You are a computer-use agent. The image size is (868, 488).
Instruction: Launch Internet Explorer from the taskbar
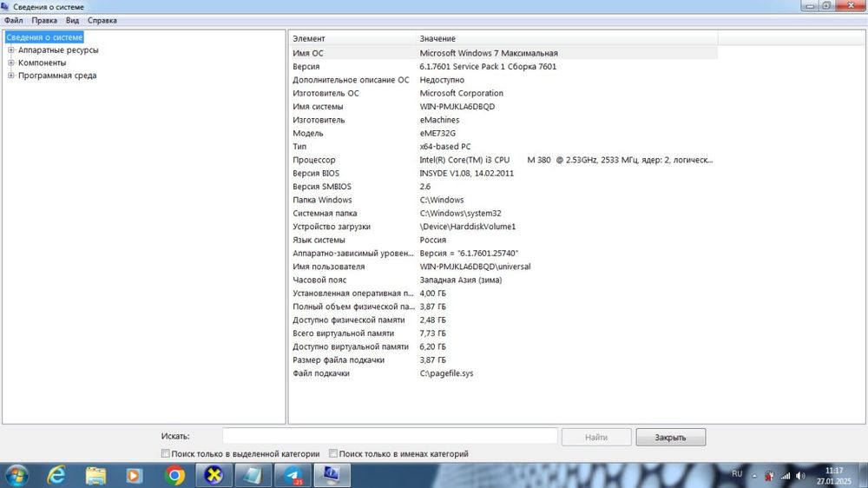click(x=56, y=476)
